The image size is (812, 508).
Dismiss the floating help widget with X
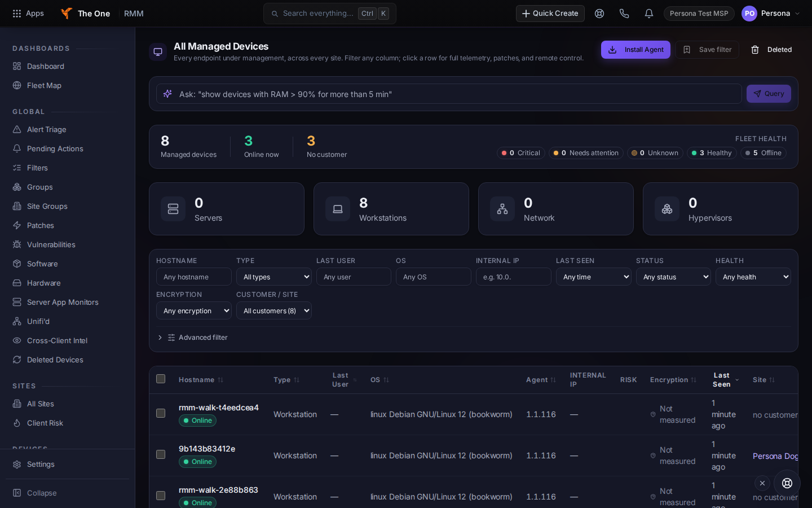(x=762, y=483)
